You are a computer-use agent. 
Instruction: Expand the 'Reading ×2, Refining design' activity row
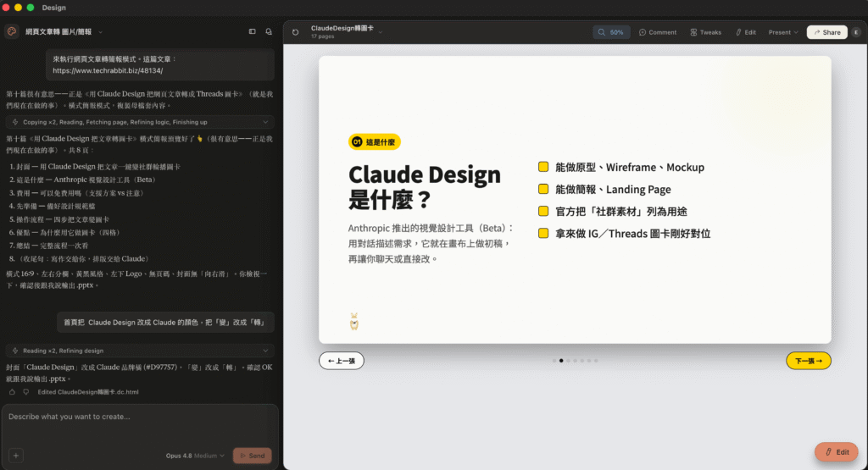click(140, 351)
